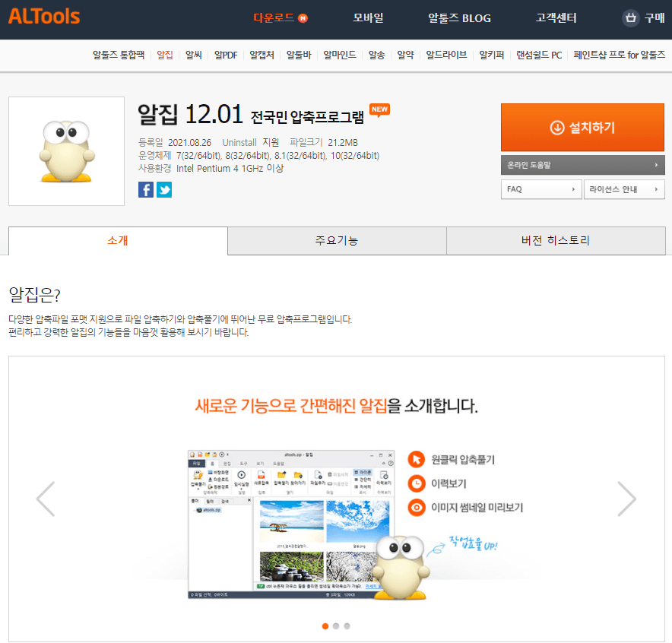Open the 알툴즈 BLOG menu
The width and height of the screenshot is (672, 643).
[x=459, y=18]
